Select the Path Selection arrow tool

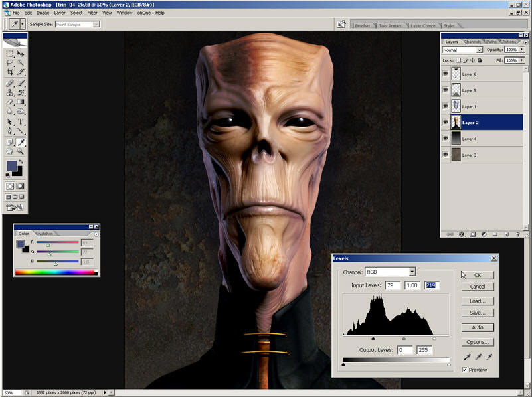(x=10, y=121)
